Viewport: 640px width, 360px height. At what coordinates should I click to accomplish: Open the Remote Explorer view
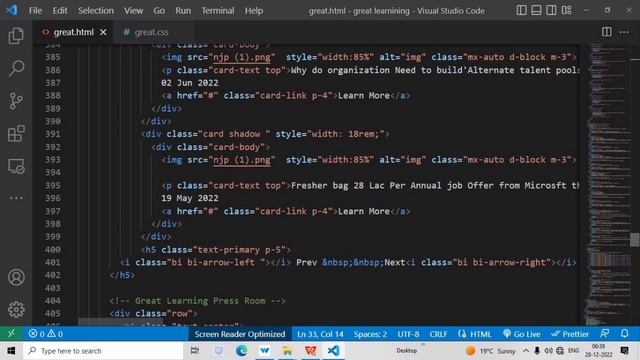16,166
